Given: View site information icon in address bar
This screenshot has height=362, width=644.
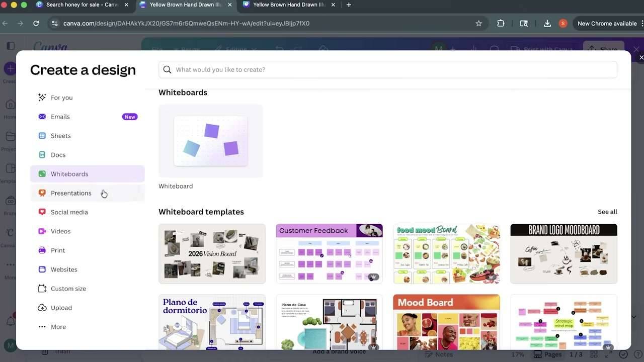Looking at the screenshot, I should click(x=55, y=23).
